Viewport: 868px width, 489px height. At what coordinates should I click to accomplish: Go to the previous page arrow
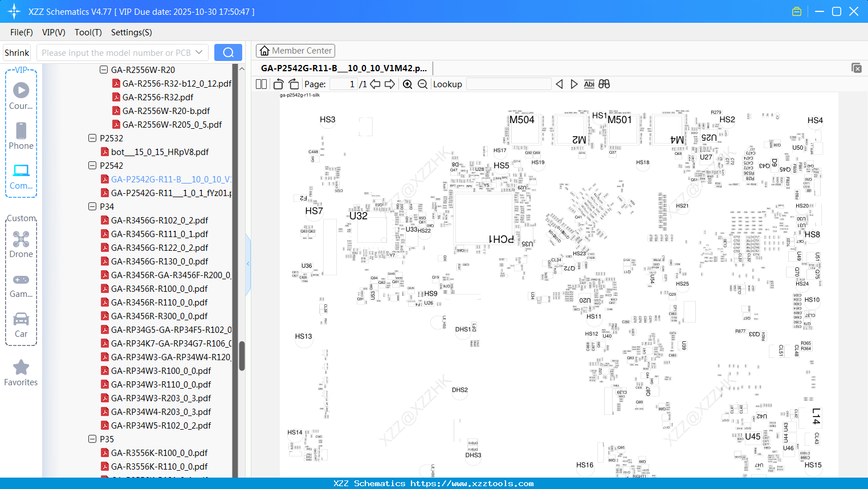(375, 84)
